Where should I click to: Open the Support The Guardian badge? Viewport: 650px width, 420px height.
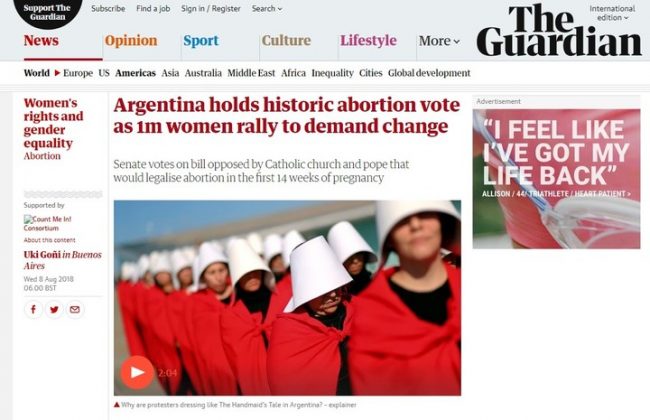tap(47, 13)
